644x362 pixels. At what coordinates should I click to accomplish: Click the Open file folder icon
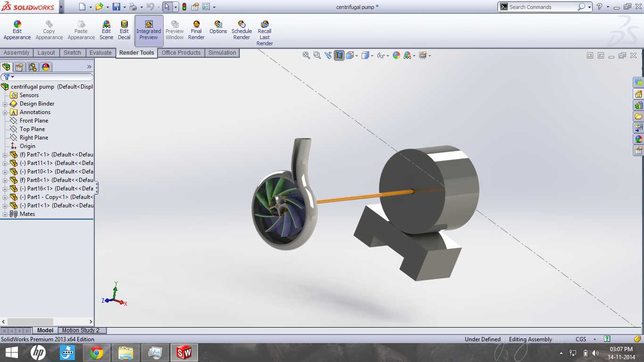99,7
